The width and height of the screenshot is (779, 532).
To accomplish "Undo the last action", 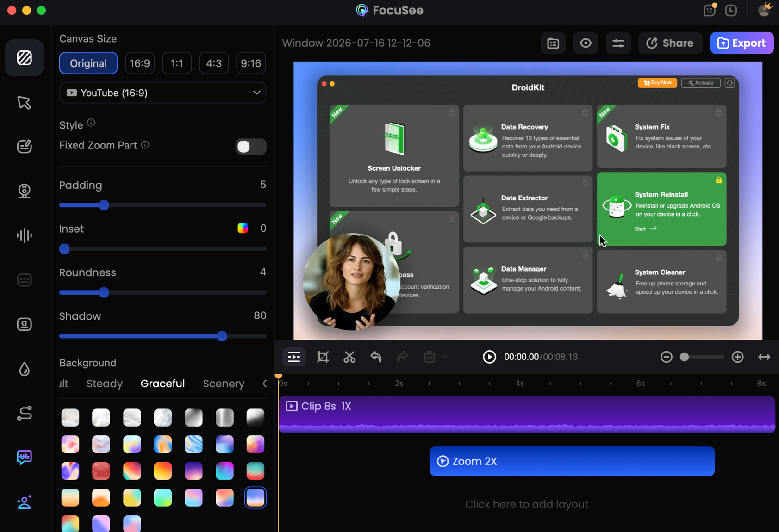I will point(376,357).
